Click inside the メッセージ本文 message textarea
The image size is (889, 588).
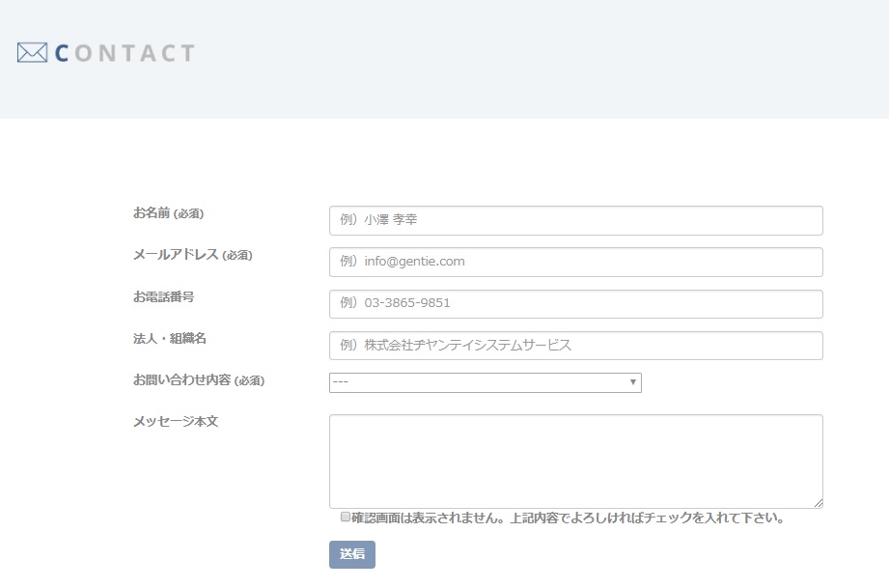coord(575,461)
